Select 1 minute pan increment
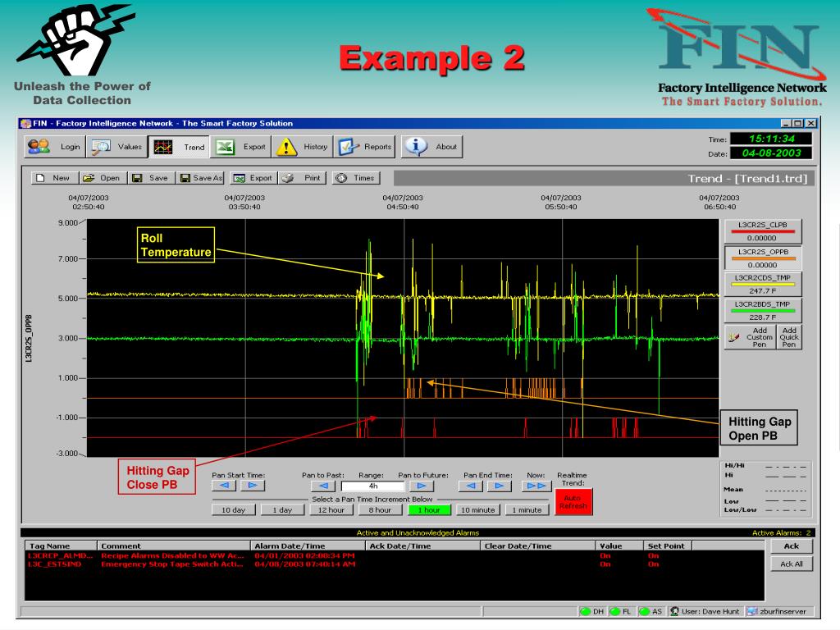Screen dimensions: 840x630 527,510
